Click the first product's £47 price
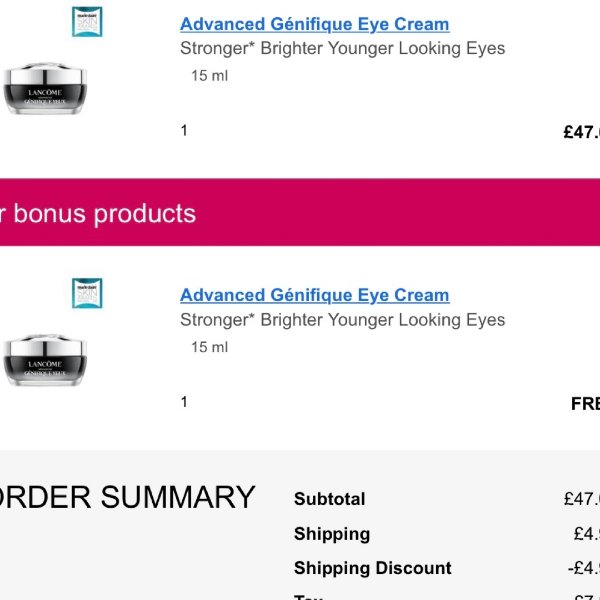Screen dimensions: 600x600 coord(581,132)
